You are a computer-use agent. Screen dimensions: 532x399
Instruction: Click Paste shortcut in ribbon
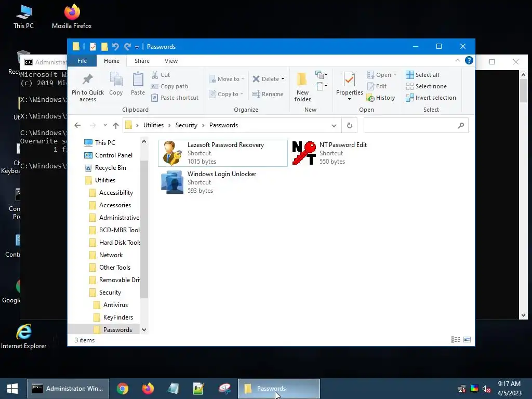coord(175,98)
